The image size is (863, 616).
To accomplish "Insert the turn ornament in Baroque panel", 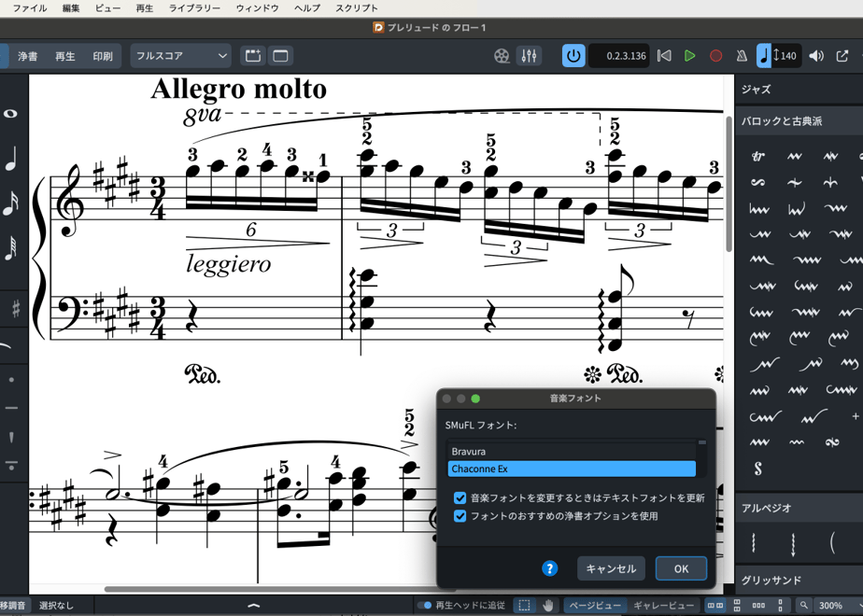I will tap(758, 183).
